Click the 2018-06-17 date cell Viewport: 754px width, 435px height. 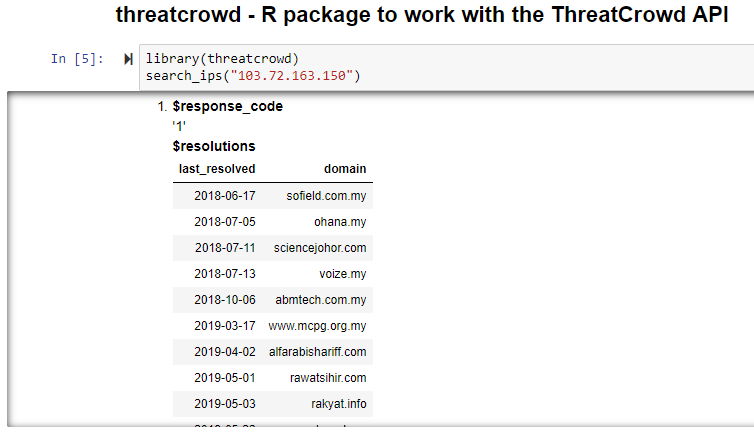point(225,196)
